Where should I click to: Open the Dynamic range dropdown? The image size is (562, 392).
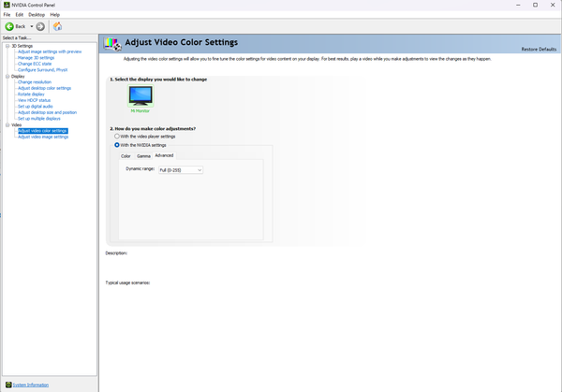180,170
